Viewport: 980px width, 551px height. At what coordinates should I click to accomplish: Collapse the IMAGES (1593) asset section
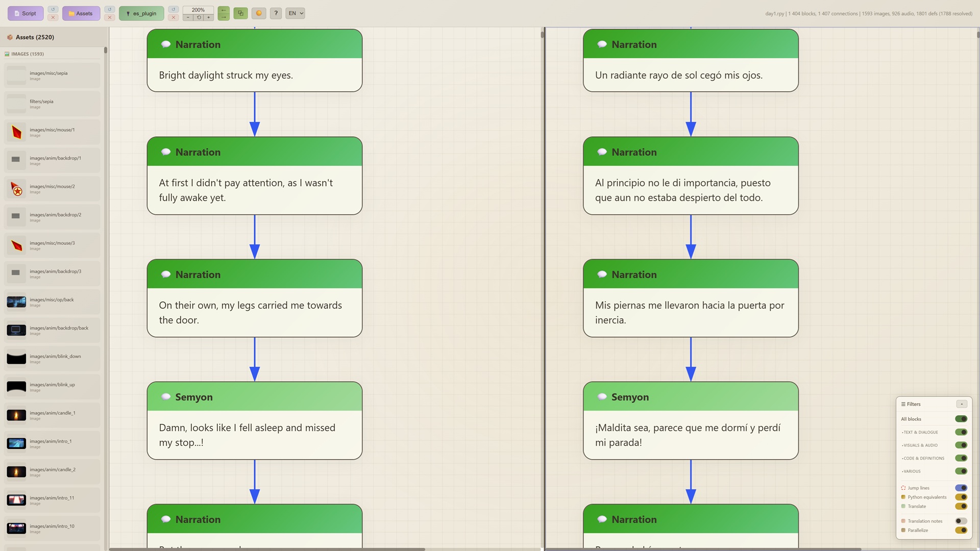[28, 54]
